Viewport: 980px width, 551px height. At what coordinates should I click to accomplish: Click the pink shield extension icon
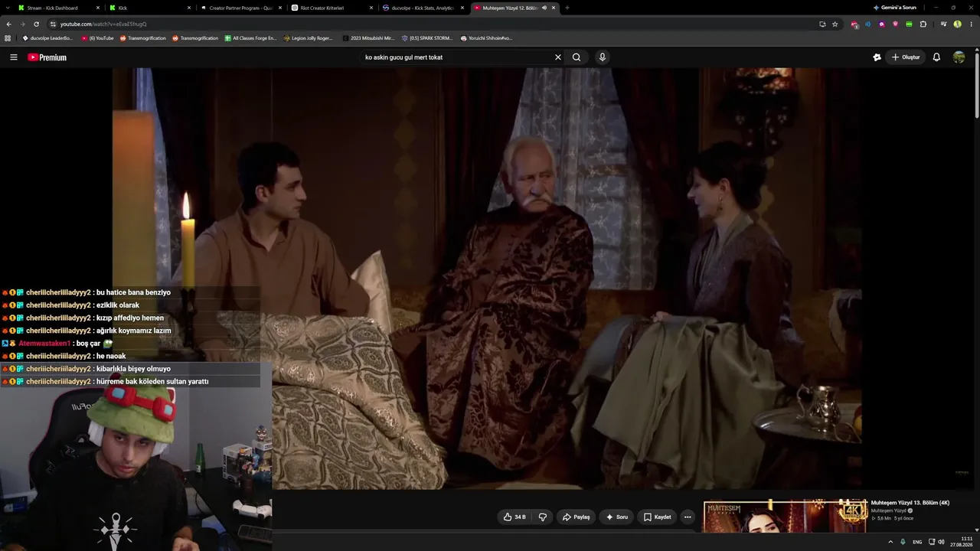click(x=895, y=24)
